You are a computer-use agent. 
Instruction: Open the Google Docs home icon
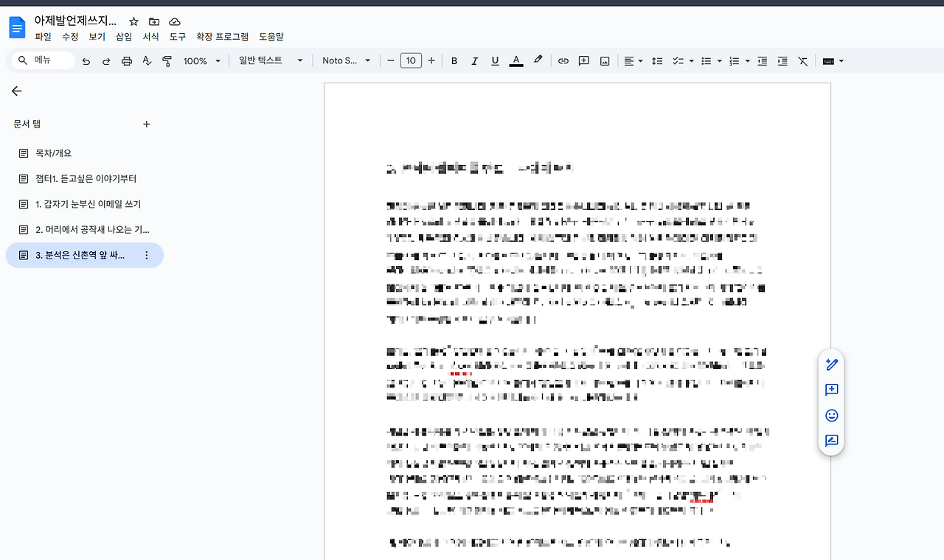tap(16, 28)
